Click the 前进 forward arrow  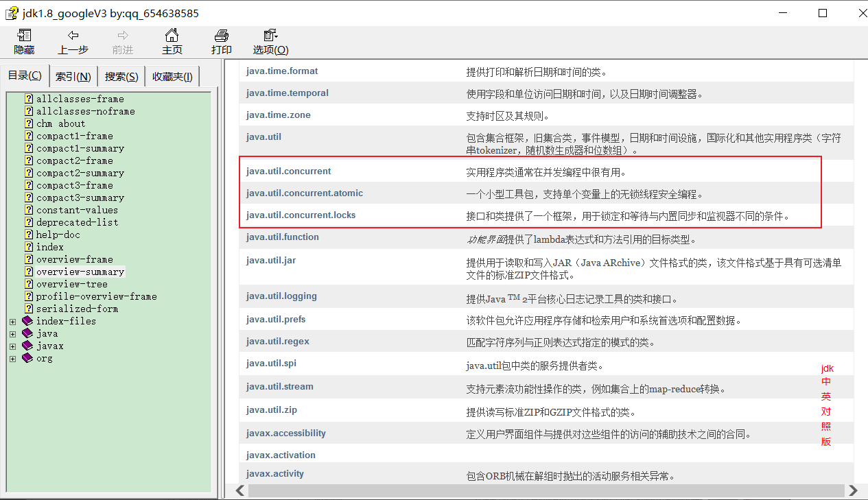click(123, 42)
